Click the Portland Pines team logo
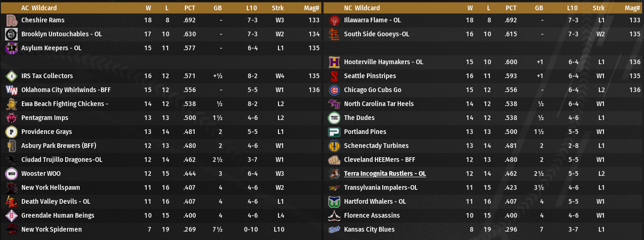Screen dimensions: 644x240 click(334, 132)
